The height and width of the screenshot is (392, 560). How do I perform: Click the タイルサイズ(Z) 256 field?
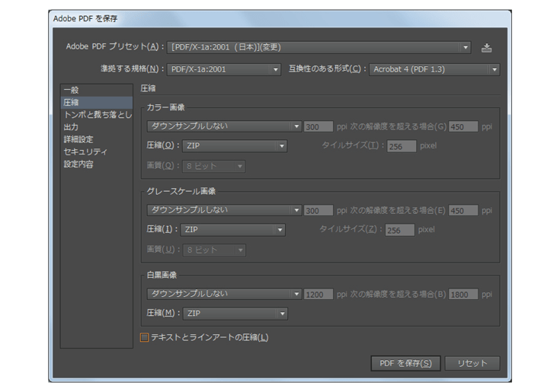(x=400, y=230)
